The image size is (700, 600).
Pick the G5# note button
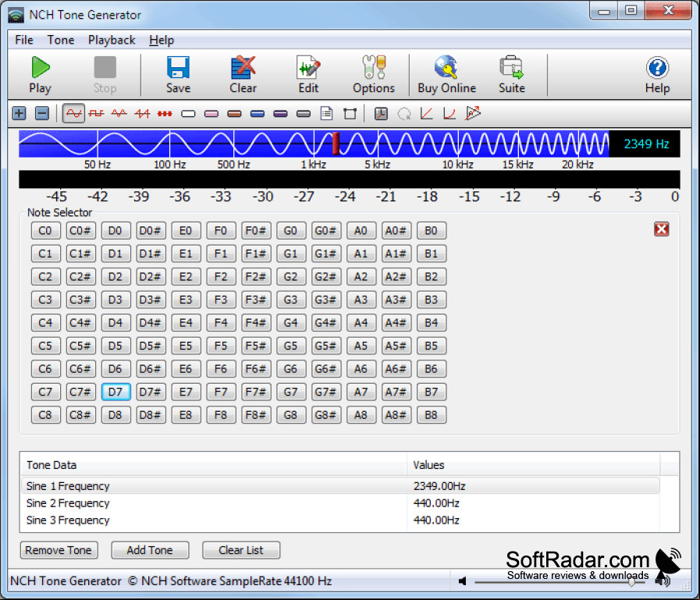(x=325, y=346)
